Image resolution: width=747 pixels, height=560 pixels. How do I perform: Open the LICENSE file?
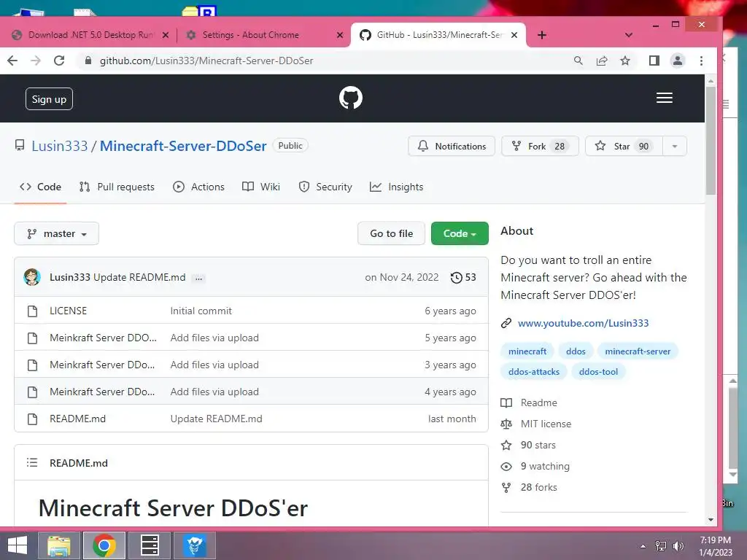tap(68, 311)
